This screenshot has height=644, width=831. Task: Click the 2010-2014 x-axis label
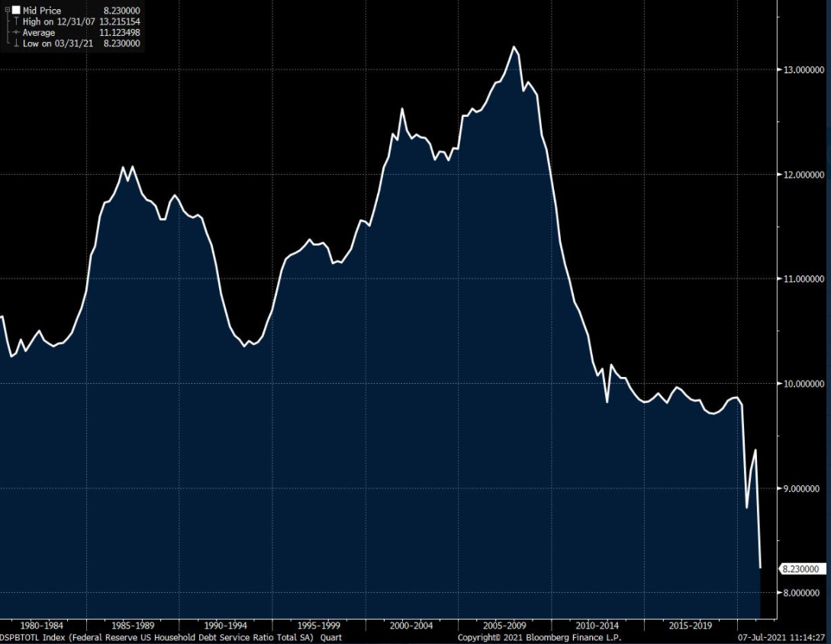(597, 626)
